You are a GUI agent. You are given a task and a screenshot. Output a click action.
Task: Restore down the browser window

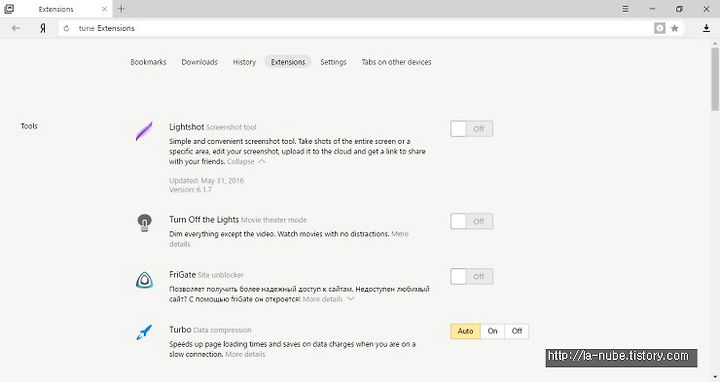point(679,9)
